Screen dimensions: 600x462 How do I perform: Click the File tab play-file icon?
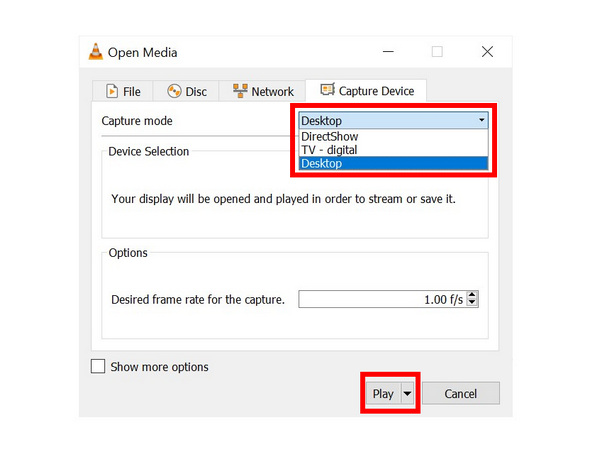[112, 91]
